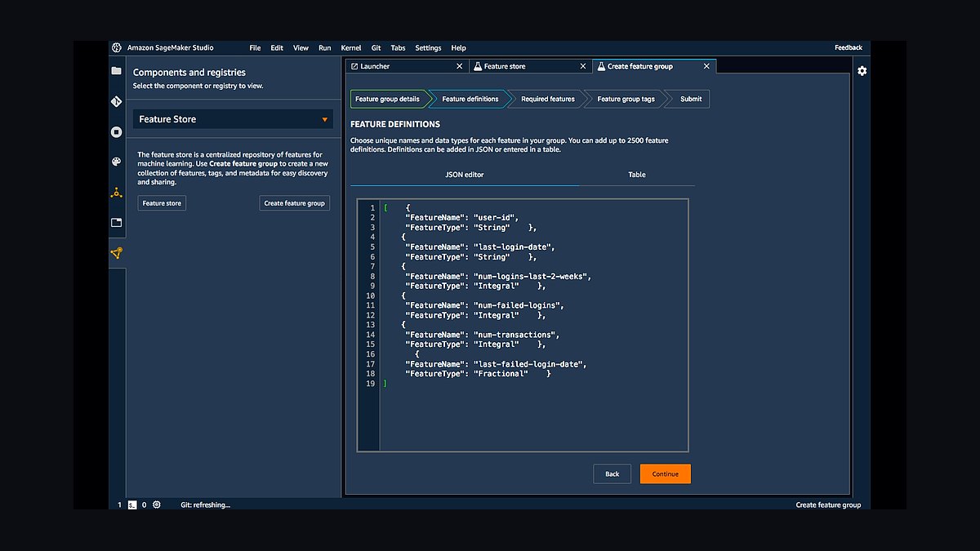Screen dimensions: 980x551
Task: Open the Tabs menu
Action: [398, 48]
